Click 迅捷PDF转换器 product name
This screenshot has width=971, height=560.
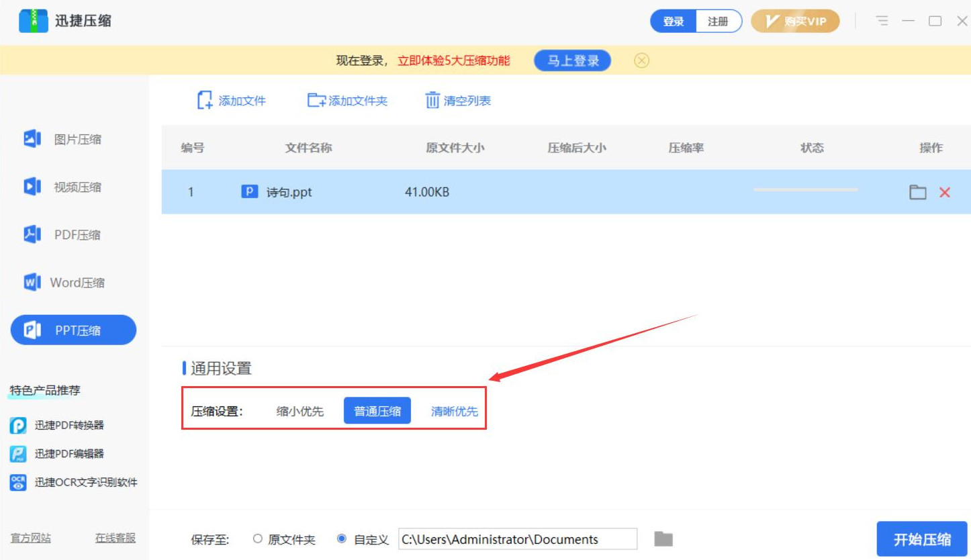point(70,426)
